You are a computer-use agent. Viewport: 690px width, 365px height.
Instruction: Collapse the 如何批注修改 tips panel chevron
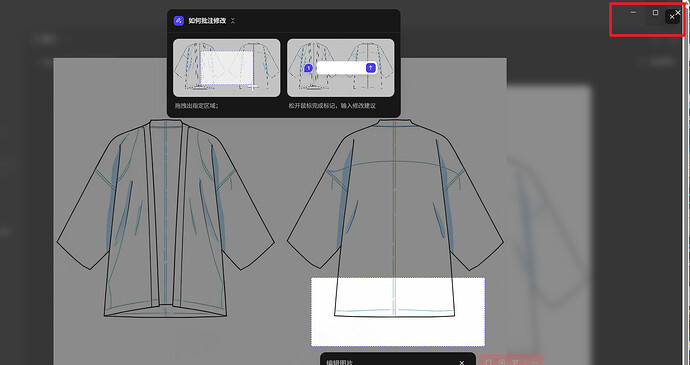pos(233,21)
